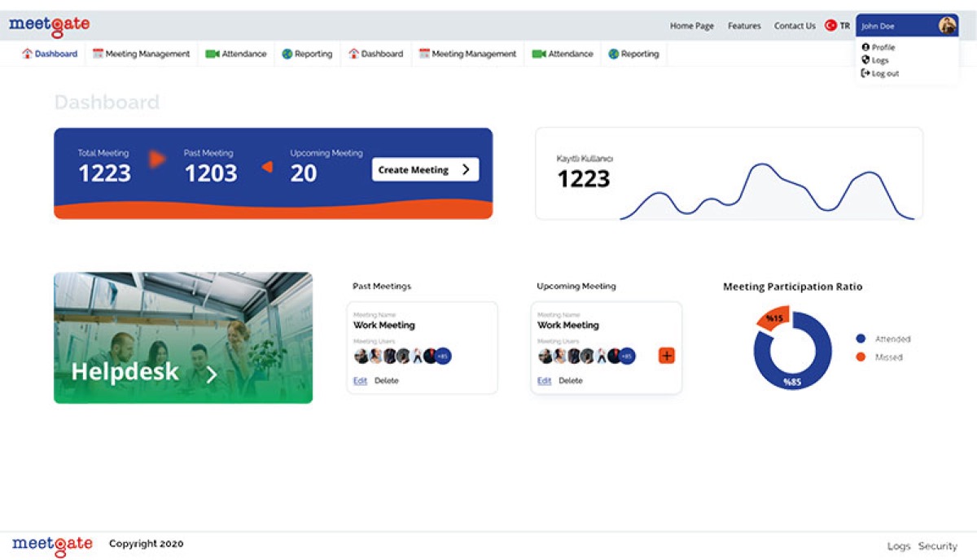This screenshot has height=560, width=977.
Task: Click the Turkish flag language icon
Action: [830, 26]
